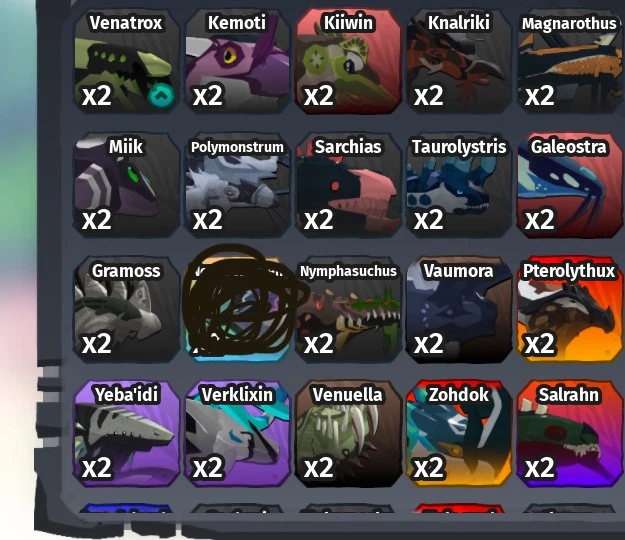The image size is (625, 540).
Task: Select the Venatrox creature card
Action: click(x=127, y=62)
